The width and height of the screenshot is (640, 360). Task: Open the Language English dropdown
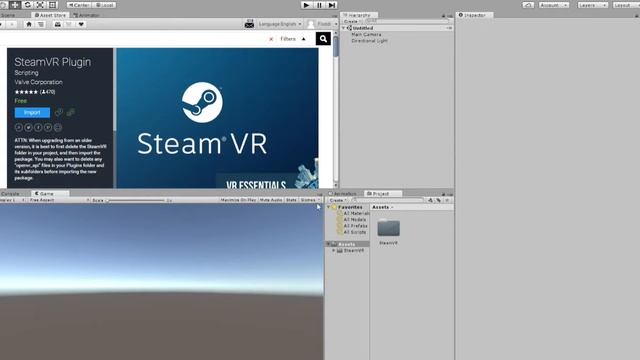tap(280, 24)
